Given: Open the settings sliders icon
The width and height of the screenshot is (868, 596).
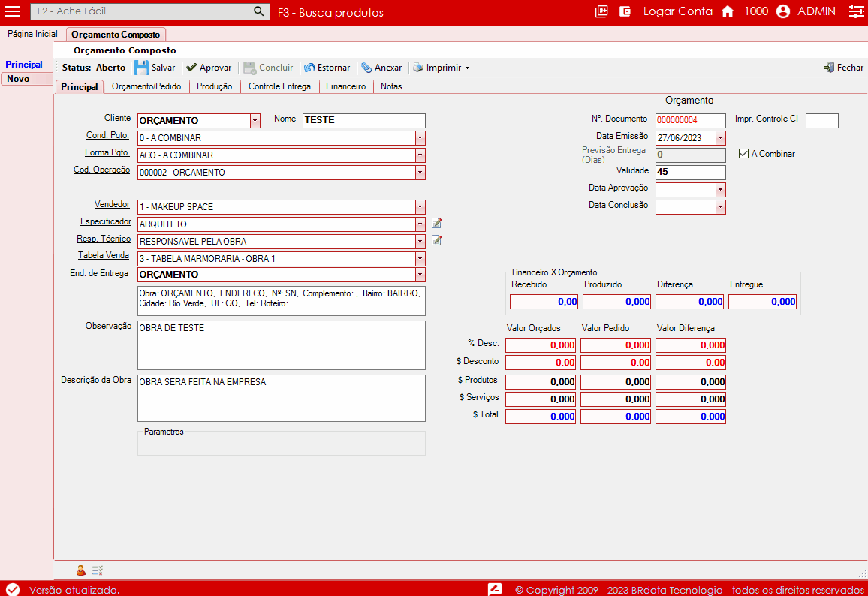Looking at the screenshot, I should coord(856,11).
